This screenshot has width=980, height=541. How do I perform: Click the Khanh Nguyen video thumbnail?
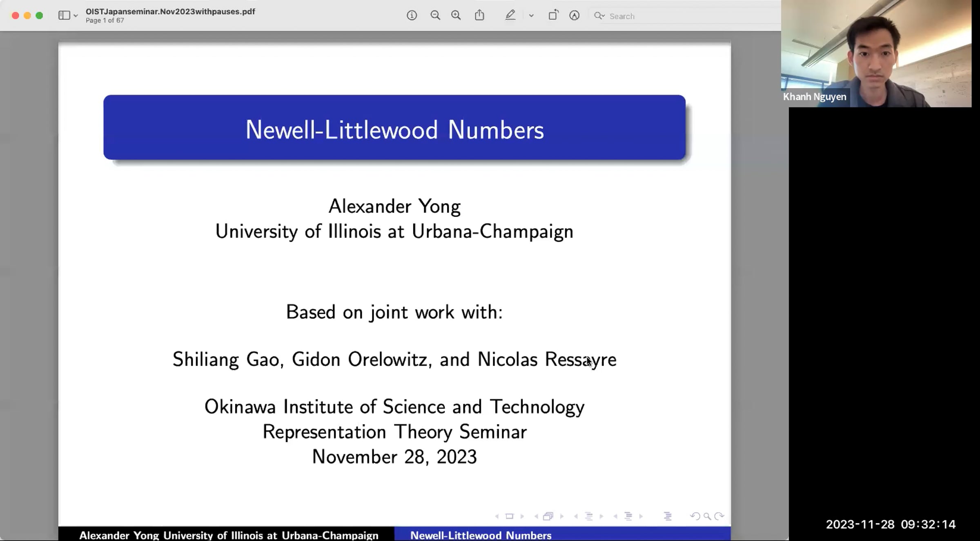tap(876, 53)
